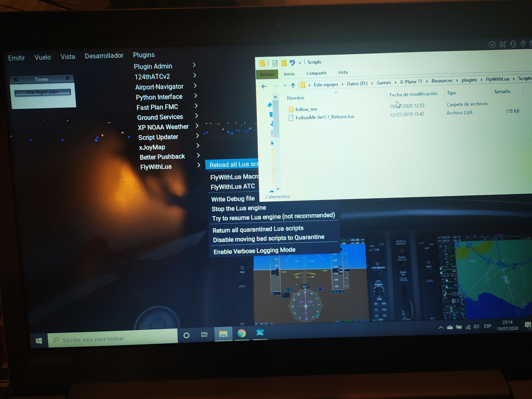Click the Explorer back arrow

[264, 86]
